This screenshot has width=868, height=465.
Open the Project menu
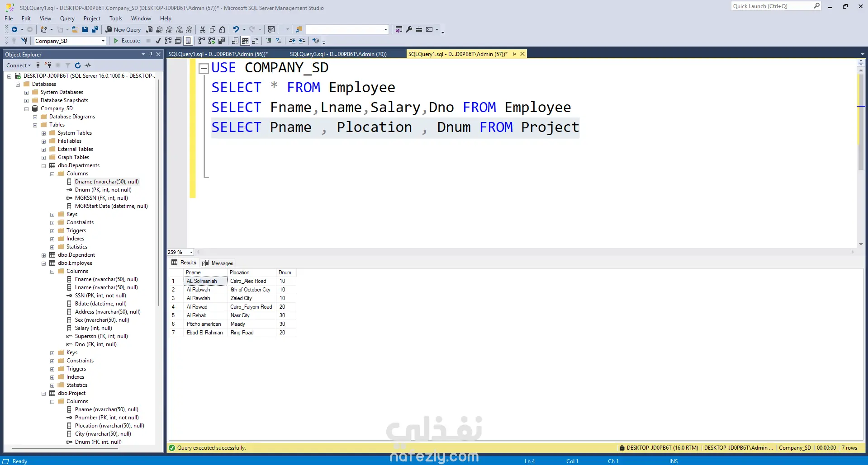92,19
